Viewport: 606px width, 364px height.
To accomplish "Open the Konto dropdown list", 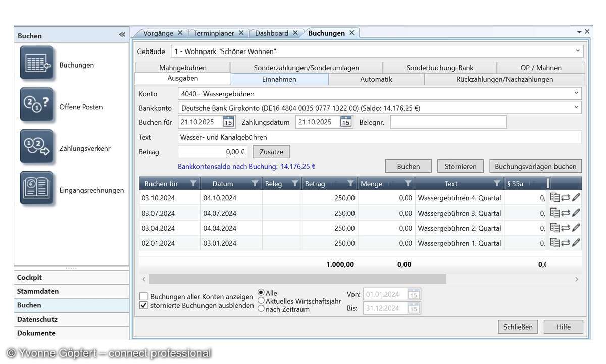I will (x=576, y=93).
